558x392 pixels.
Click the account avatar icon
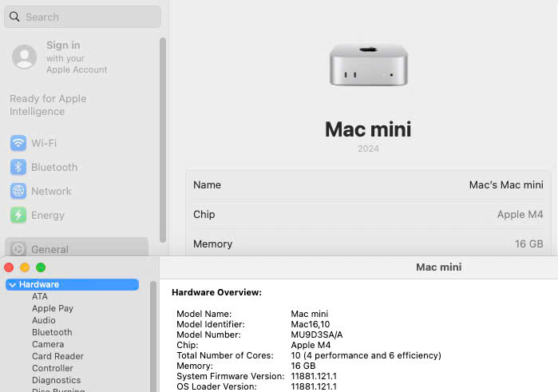(x=25, y=57)
